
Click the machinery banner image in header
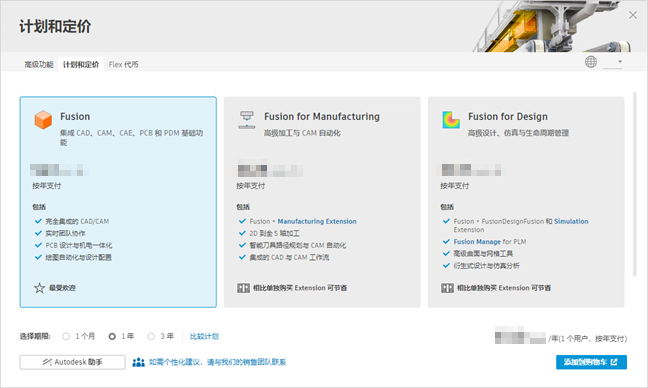click(x=552, y=26)
